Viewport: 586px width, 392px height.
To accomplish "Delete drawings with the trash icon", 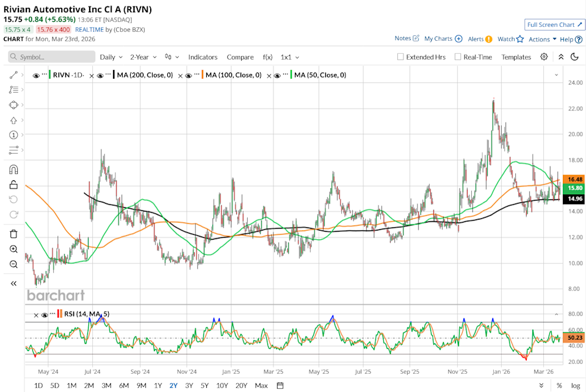I will click(13, 233).
